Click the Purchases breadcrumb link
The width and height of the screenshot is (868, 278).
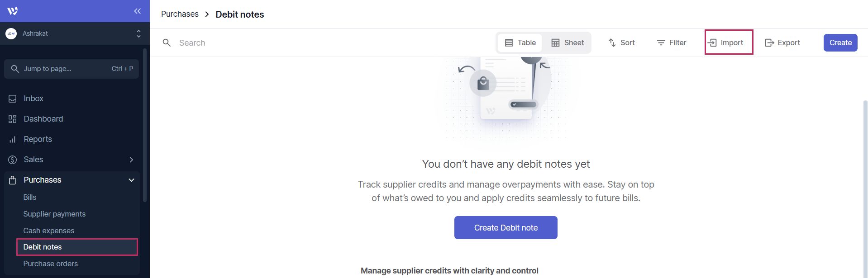click(x=180, y=14)
